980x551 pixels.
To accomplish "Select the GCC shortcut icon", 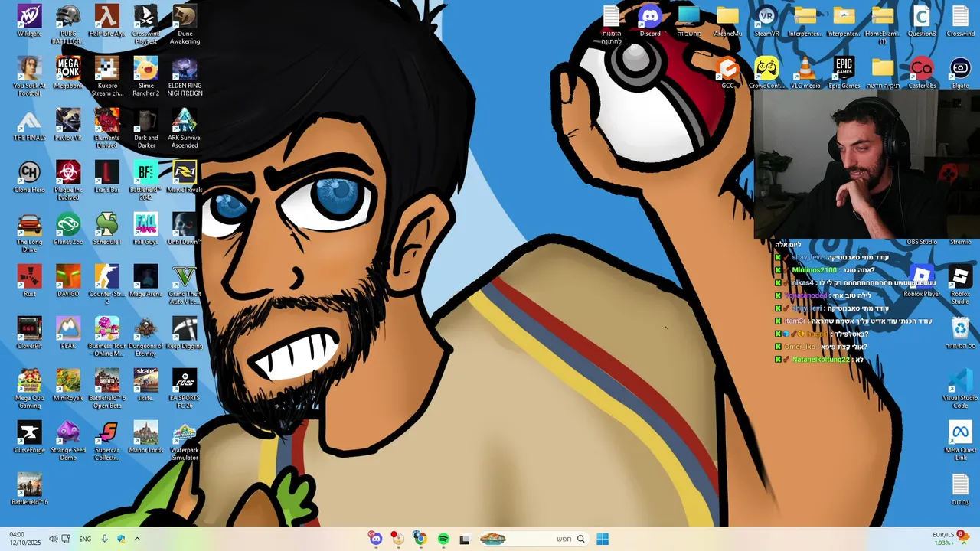I will 727,73.
